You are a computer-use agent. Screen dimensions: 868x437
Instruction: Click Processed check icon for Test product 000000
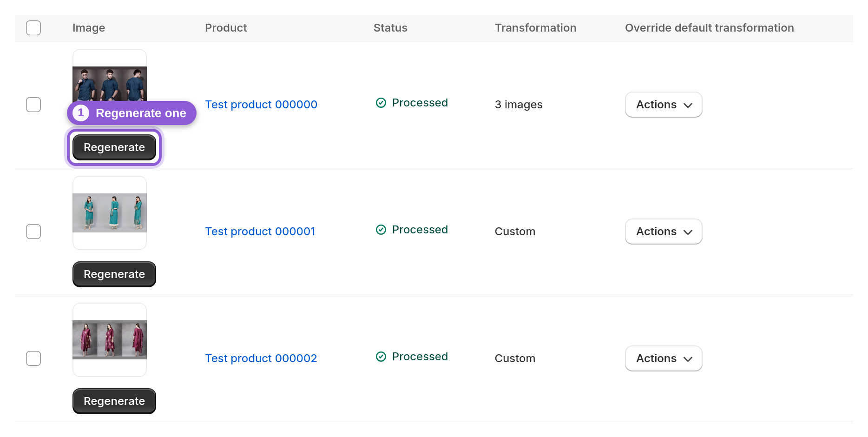click(x=381, y=103)
